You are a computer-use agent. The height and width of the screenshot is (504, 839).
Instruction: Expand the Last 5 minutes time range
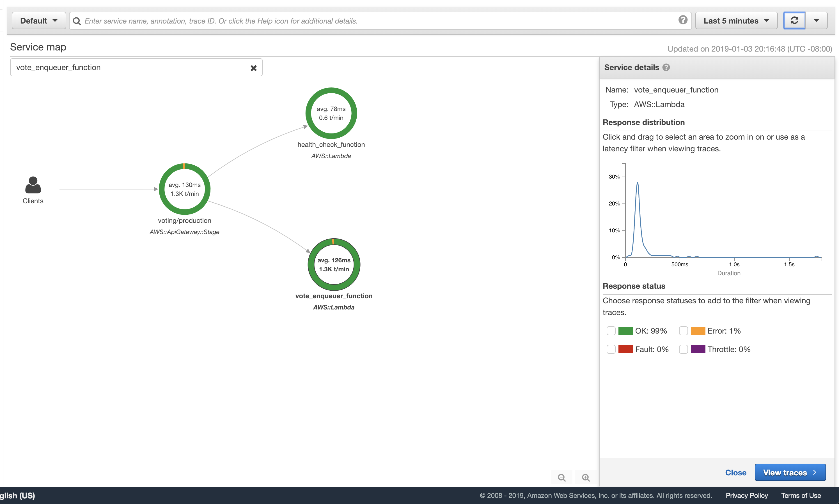point(736,21)
